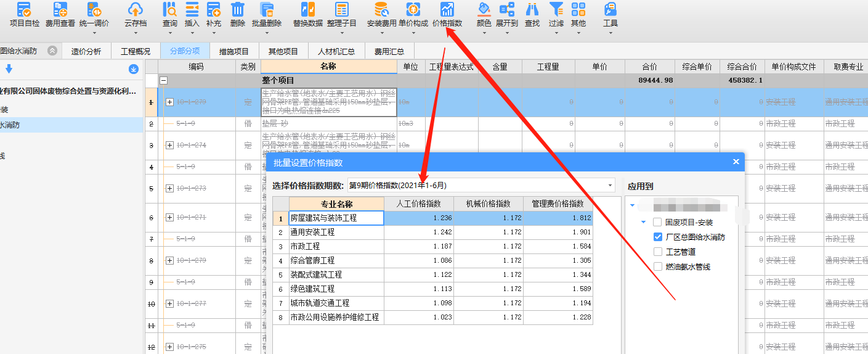Click the 编码 column header
The width and height of the screenshot is (868, 354).
pyautogui.click(x=197, y=67)
